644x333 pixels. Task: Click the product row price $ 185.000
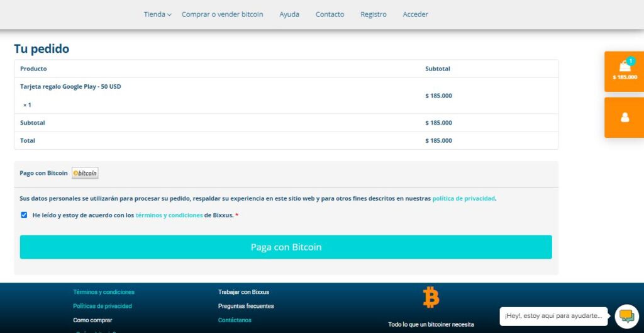[x=438, y=96]
